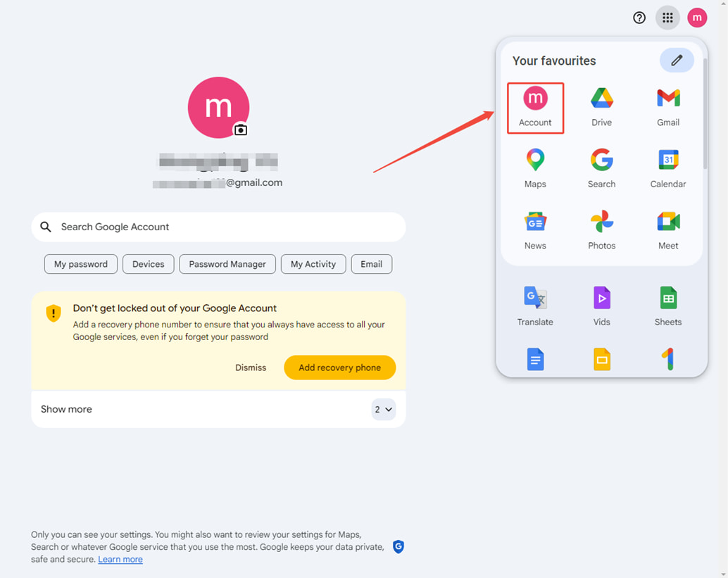Open the pink profile avatar at top right
Screen dimensions: 728x578
(697, 18)
